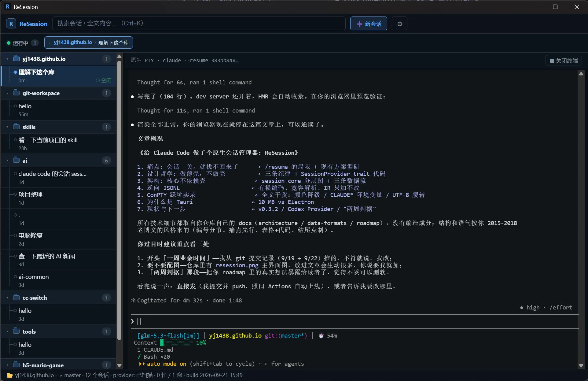This screenshot has height=381, width=588.
Task: Click 'Bash ×20' line in terminal
Action: 157,357
